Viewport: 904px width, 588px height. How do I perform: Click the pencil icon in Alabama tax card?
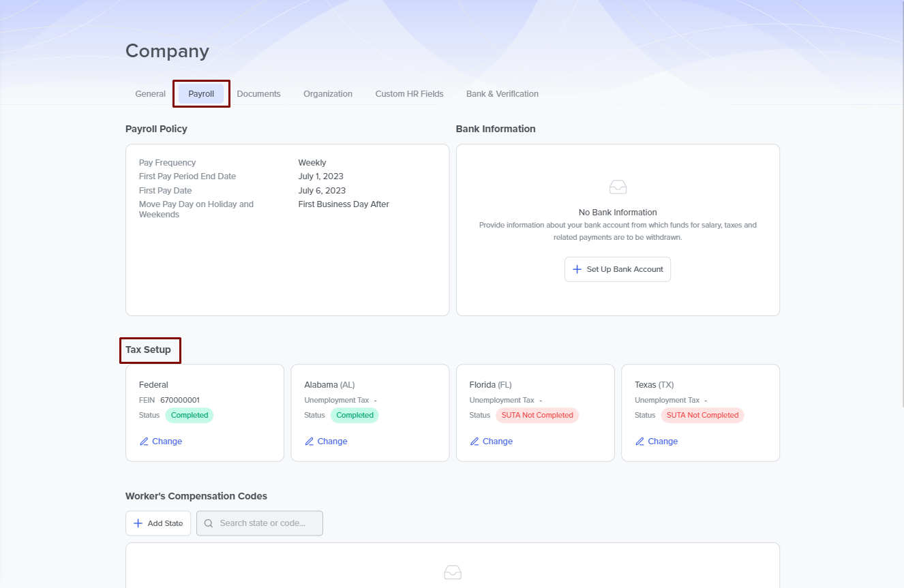click(x=310, y=442)
